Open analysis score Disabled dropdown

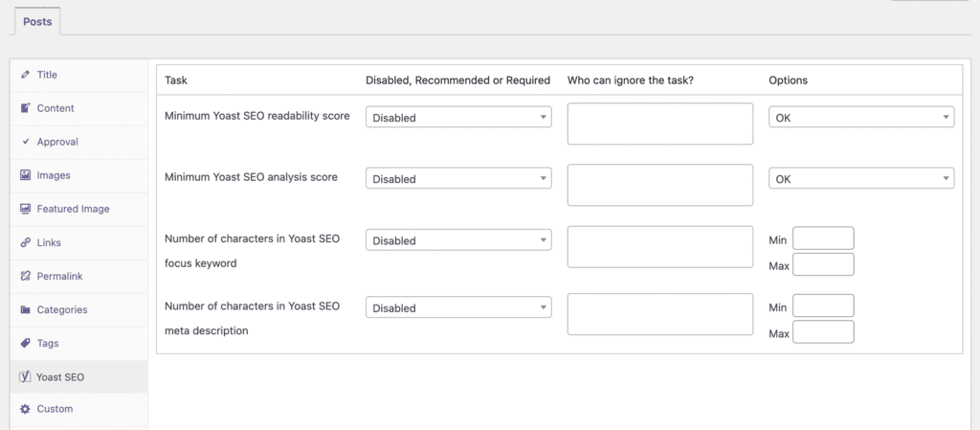(458, 179)
